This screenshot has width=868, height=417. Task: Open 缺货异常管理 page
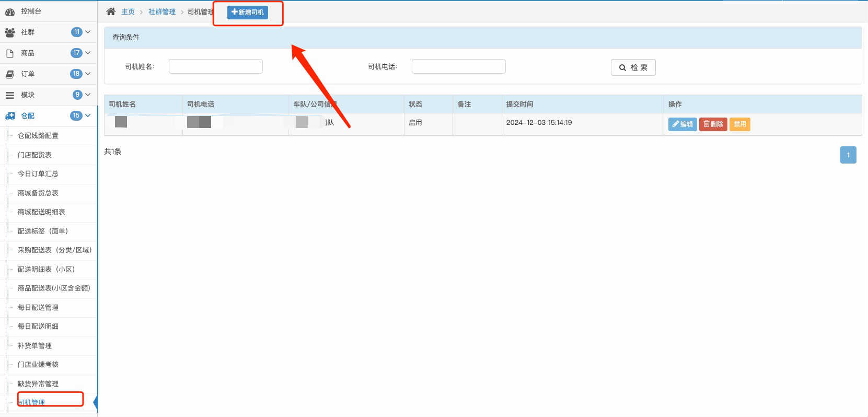pos(38,384)
